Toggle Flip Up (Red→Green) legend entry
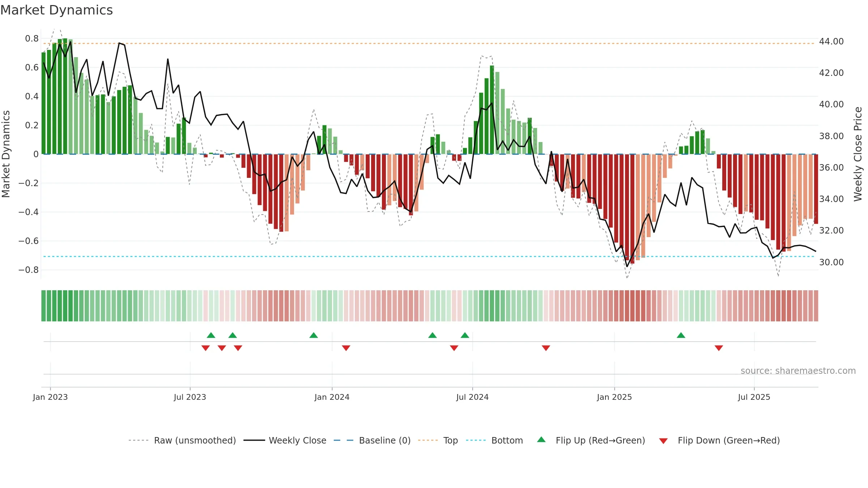 (591, 440)
